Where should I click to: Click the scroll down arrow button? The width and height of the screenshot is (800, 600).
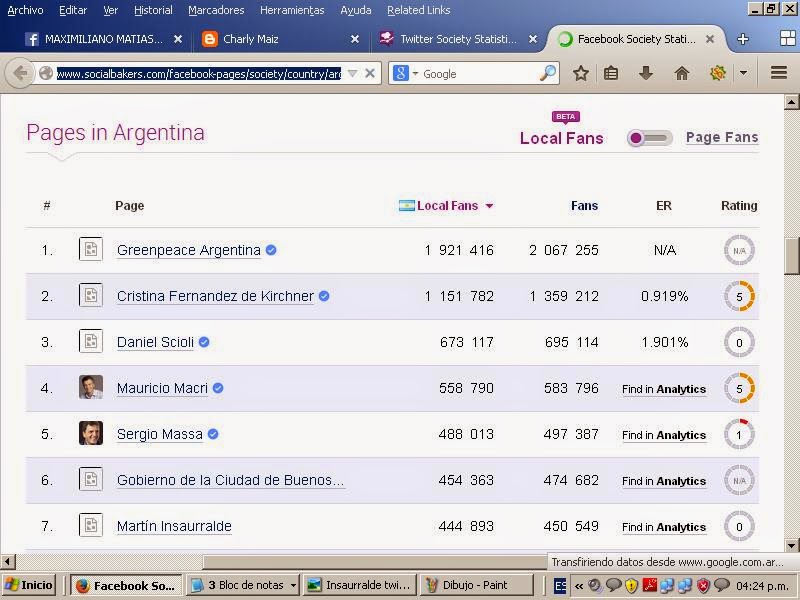(791, 545)
